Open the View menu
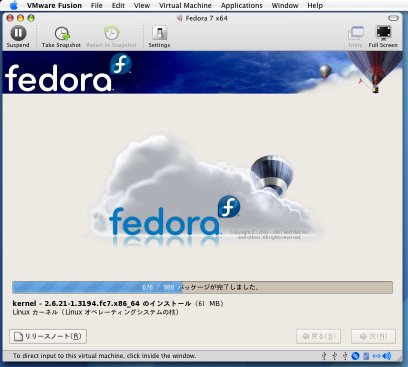 (x=142, y=6)
